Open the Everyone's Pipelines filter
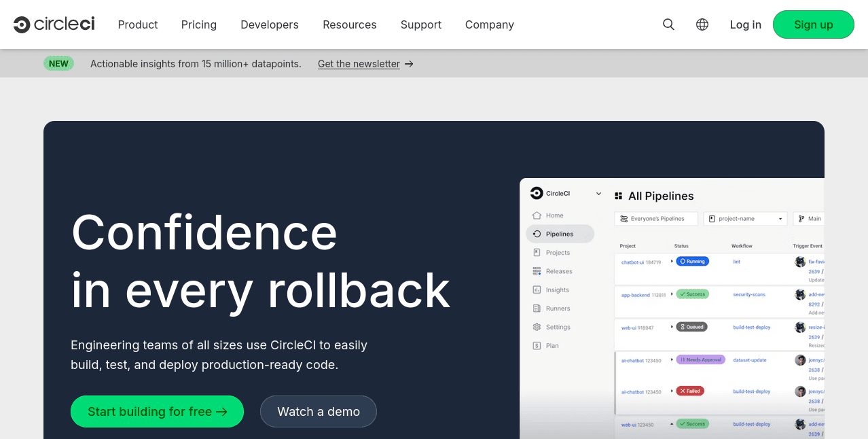 coord(657,219)
